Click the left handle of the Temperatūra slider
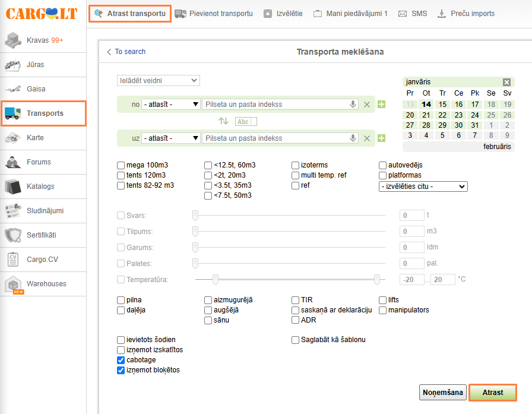Image resolution: width=532 pixels, height=414 pixels. (x=216, y=279)
